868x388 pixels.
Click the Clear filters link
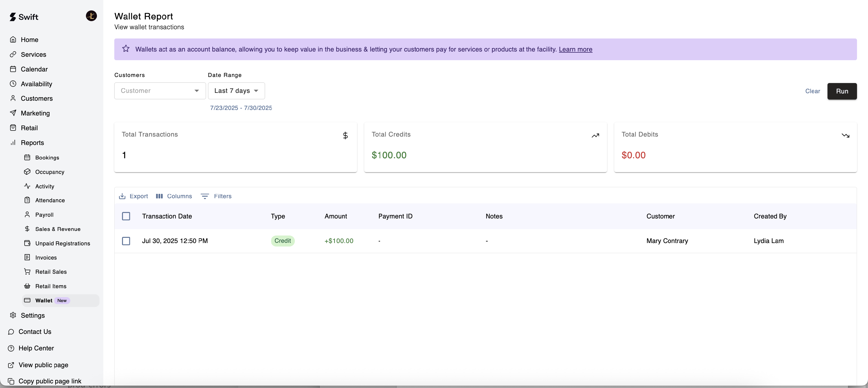[812, 91]
